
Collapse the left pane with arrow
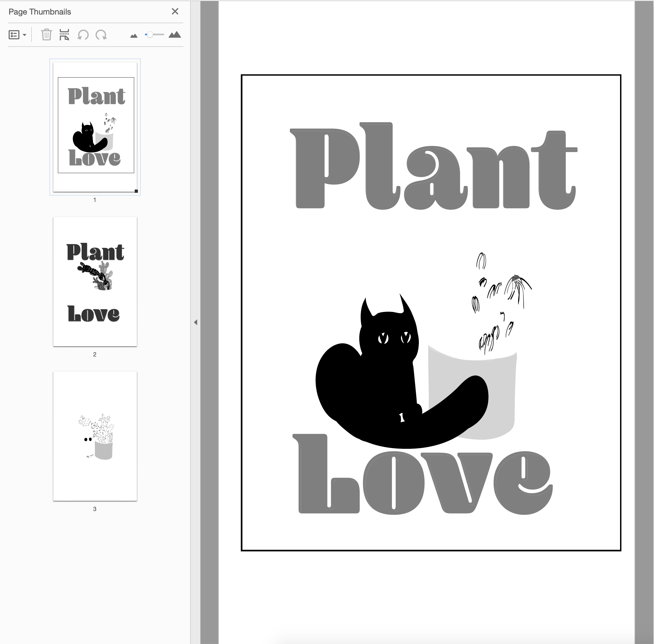196,322
